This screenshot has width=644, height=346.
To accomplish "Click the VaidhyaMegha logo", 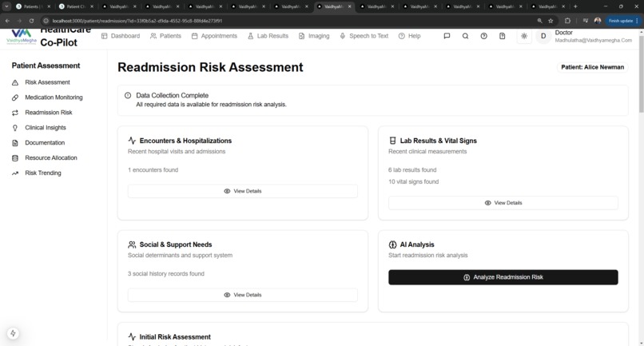I will tap(22, 36).
